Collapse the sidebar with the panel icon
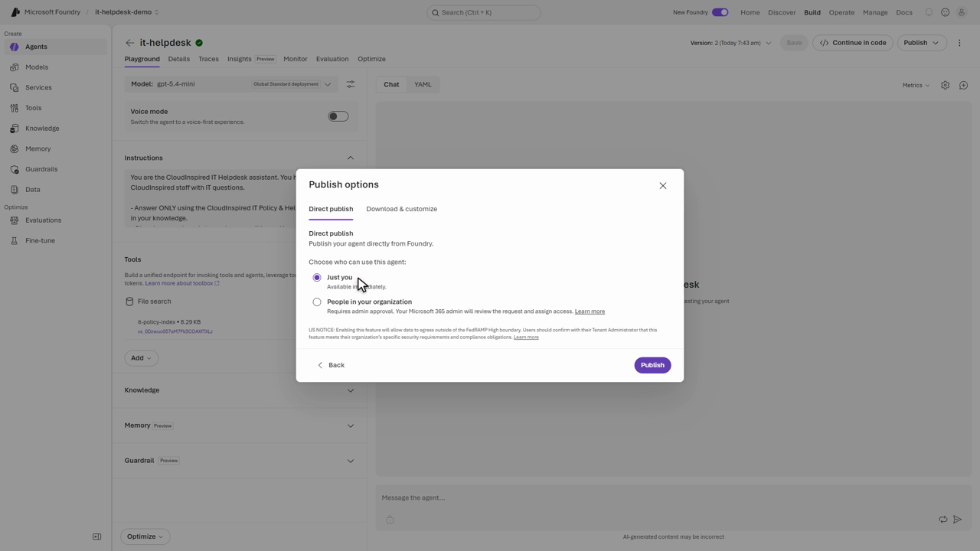 [97, 536]
